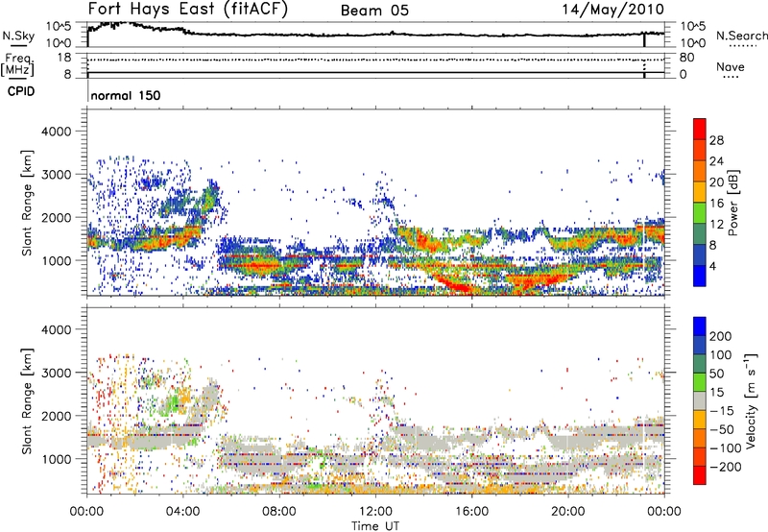This screenshot has height=532, width=768.
Task: Click the '10^5' tick beside N.Sky
Action: (59, 27)
